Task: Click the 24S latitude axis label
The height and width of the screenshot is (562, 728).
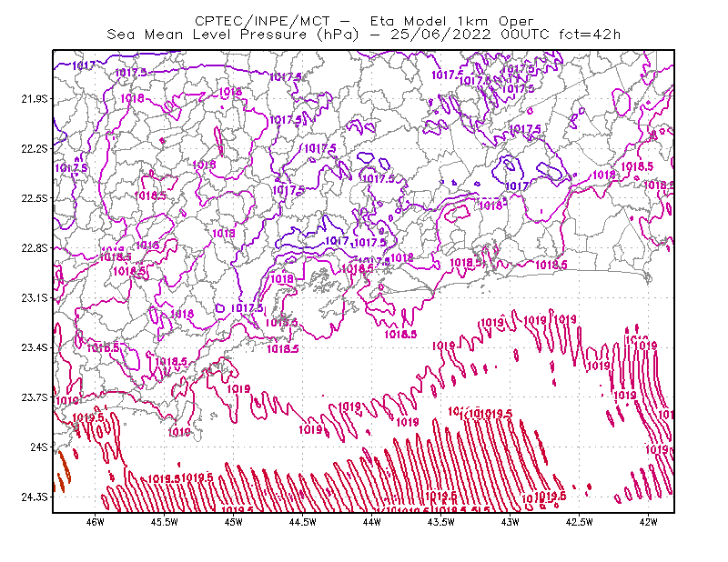Action: (x=39, y=447)
